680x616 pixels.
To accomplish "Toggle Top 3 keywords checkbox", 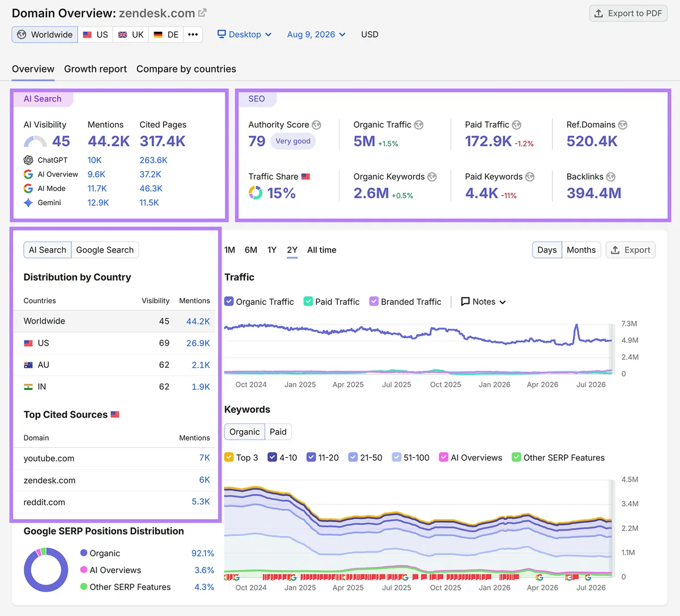I will 229,457.
